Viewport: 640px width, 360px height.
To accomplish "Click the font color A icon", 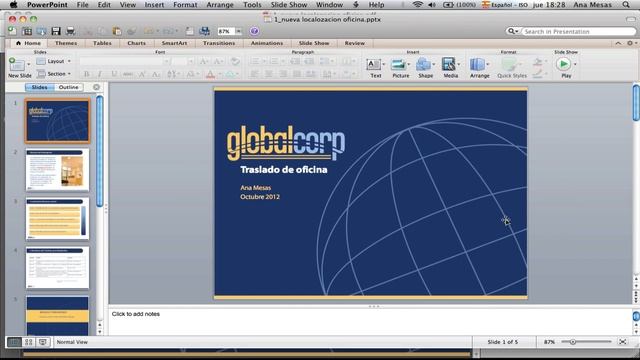I will (x=210, y=74).
